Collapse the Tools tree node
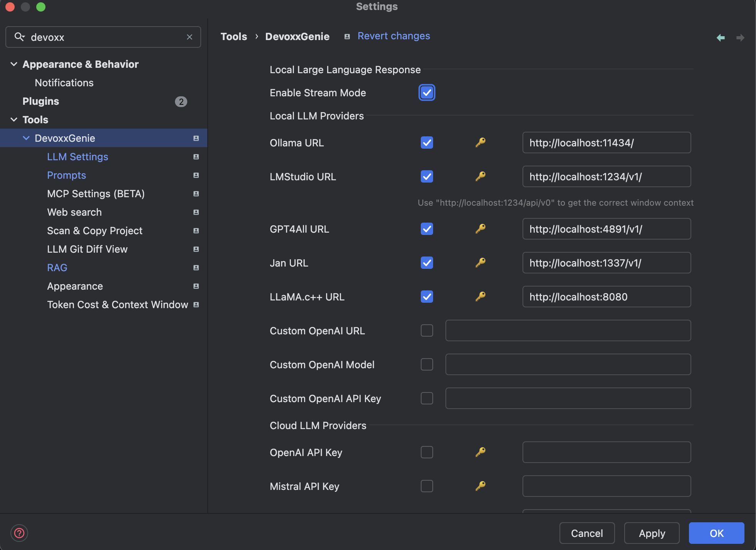The image size is (756, 550). pyautogui.click(x=14, y=120)
